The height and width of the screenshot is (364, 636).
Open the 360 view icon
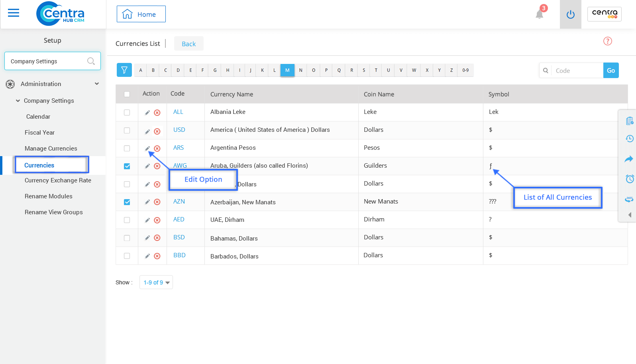point(629,199)
